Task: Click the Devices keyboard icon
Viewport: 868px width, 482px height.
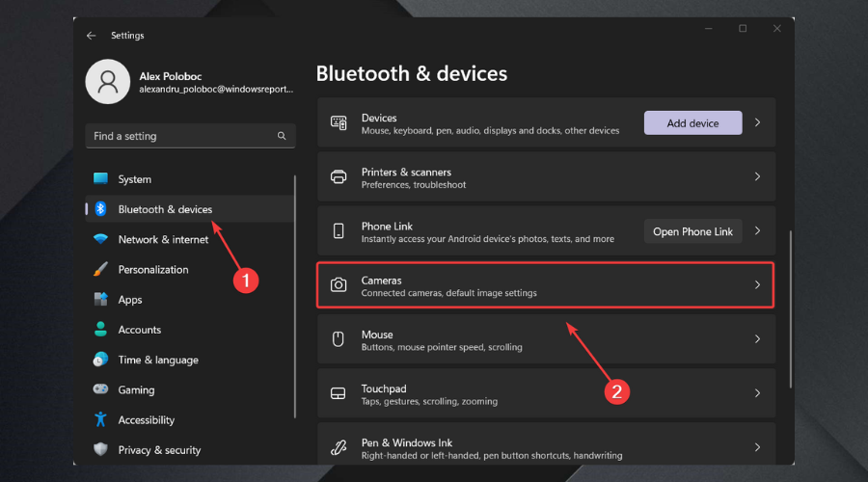Action: click(x=339, y=122)
